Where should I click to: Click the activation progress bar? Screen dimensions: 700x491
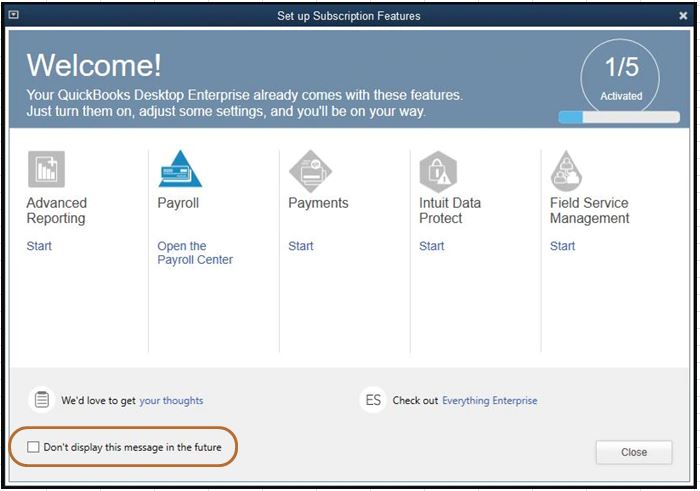(x=619, y=117)
